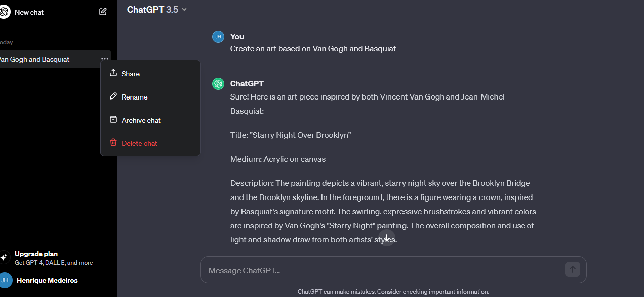Image resolution: width=644 pixels, height=297 pixels.
Task: Click the new chat compose icon
Action: tap(103, 12)
